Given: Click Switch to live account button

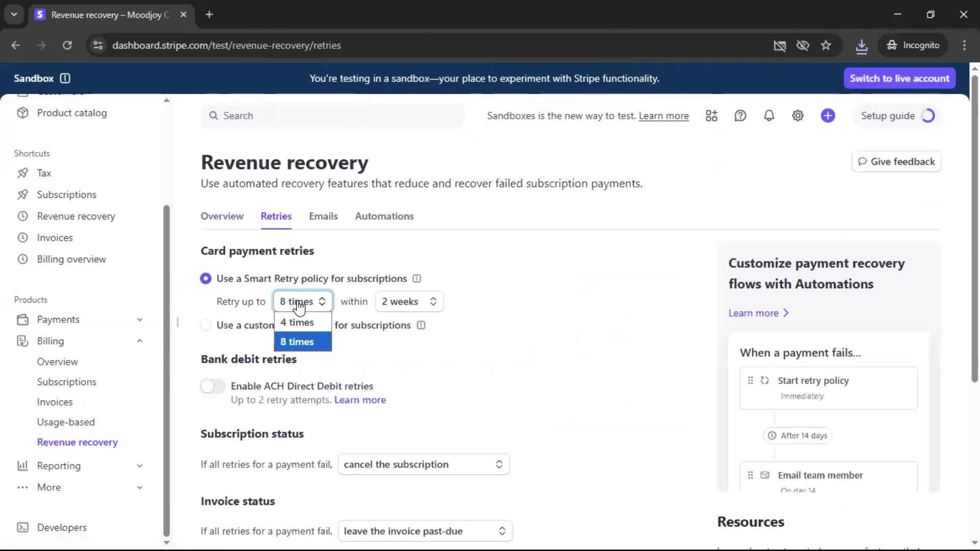Looking at the screenshot, I should coord(899,78).
